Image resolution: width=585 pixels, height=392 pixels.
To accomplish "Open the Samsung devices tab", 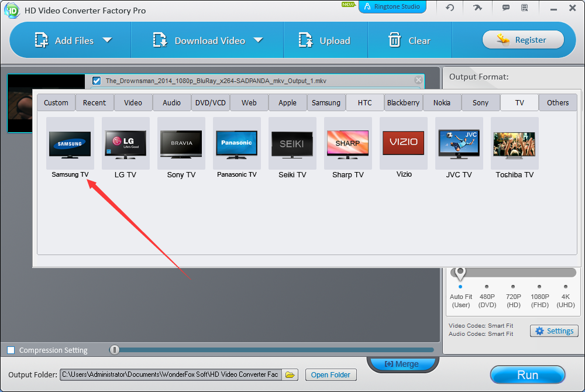I will coord(326,102).
